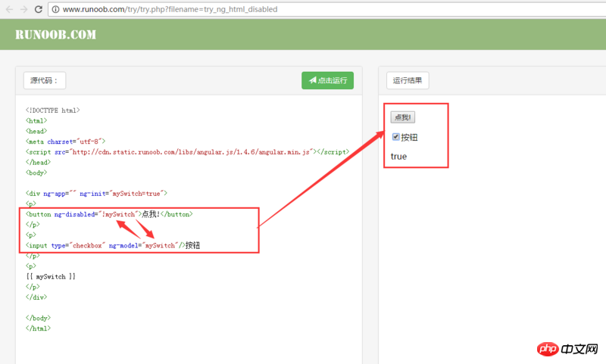This screenshot has width=606, height=364.
Task: Click the 源代码 label button
Action: [x=45, y=80]
